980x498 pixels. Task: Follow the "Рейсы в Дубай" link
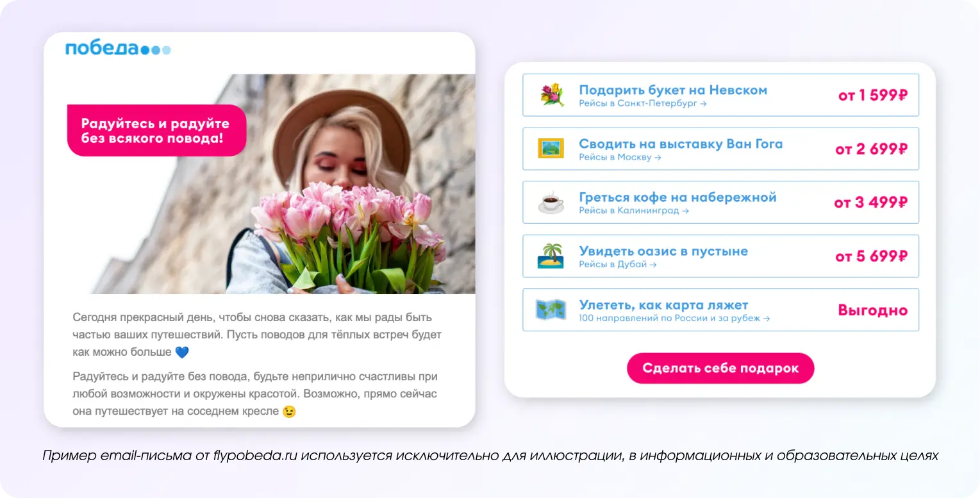(617, 265)
